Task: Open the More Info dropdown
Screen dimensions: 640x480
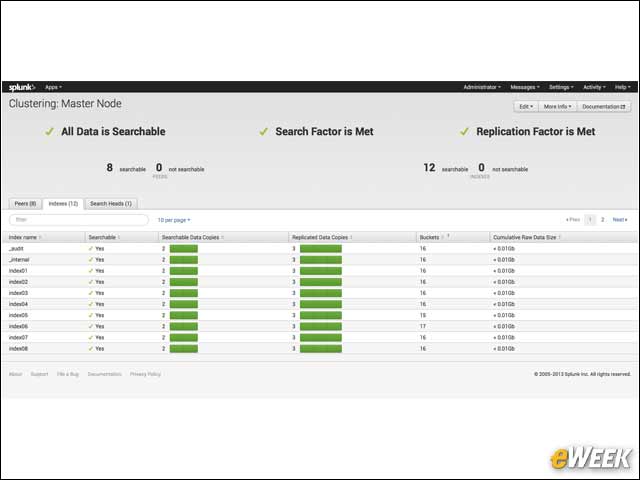Action: tap(558, 107)
